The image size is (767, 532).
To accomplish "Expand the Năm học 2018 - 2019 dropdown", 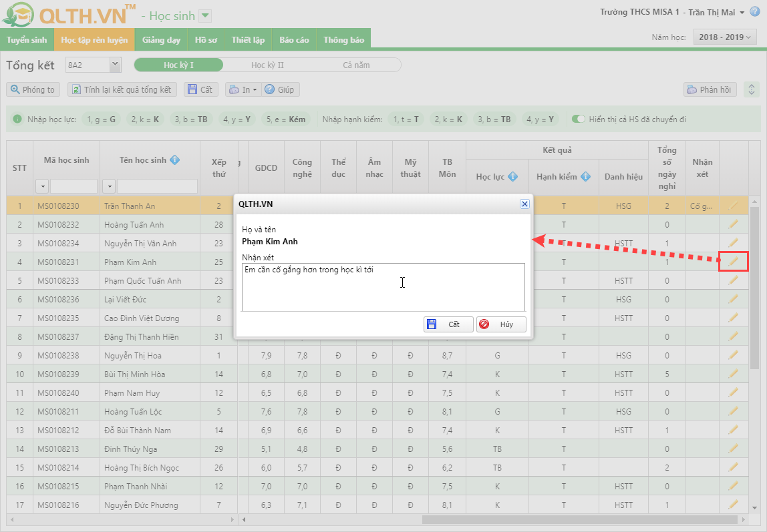I will coord(725,37).
